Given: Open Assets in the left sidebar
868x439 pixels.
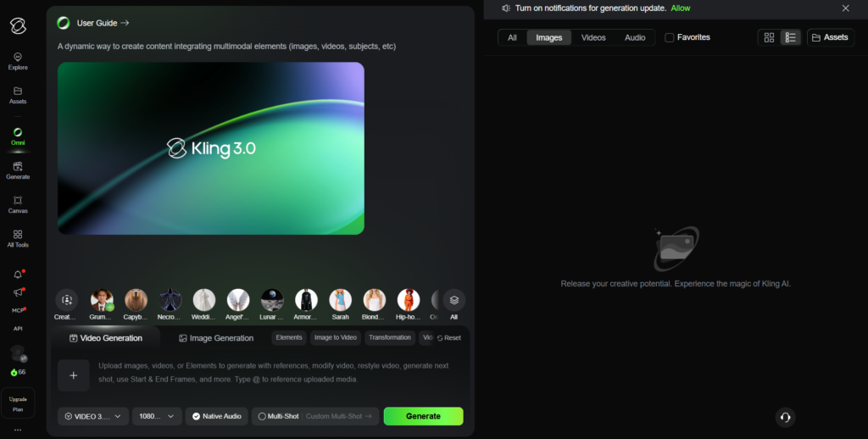Looking at the screenshot, I should click(x=18, y=95).
